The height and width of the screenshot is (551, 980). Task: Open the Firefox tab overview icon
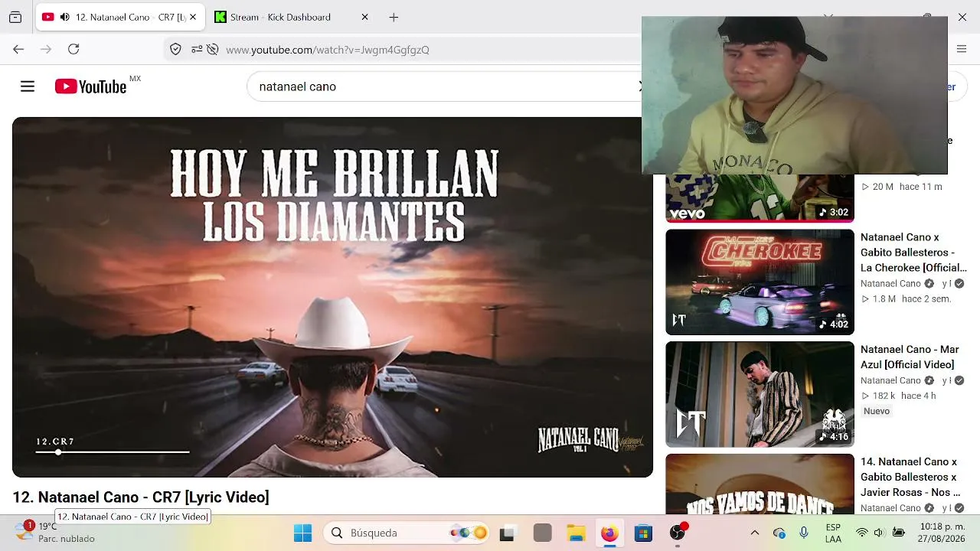tap(15, 17)
